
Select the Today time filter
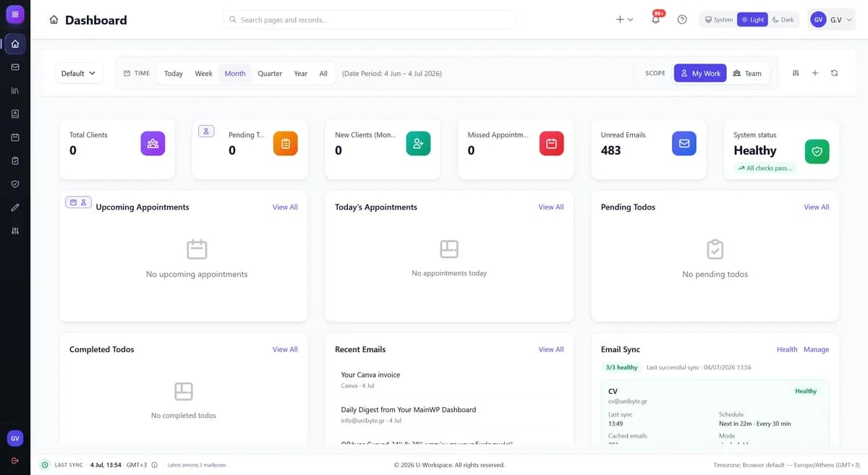pos(174,73)
